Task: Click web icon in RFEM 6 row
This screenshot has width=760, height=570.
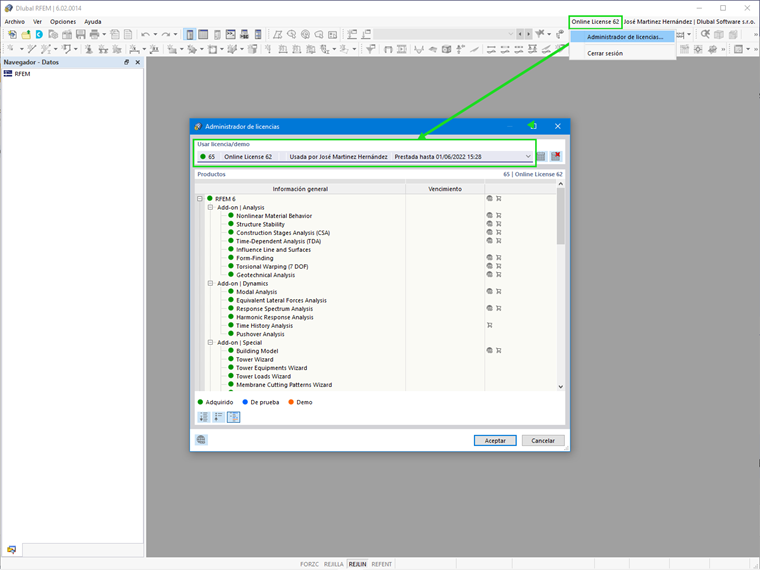Action: click(x=490, y=199)
